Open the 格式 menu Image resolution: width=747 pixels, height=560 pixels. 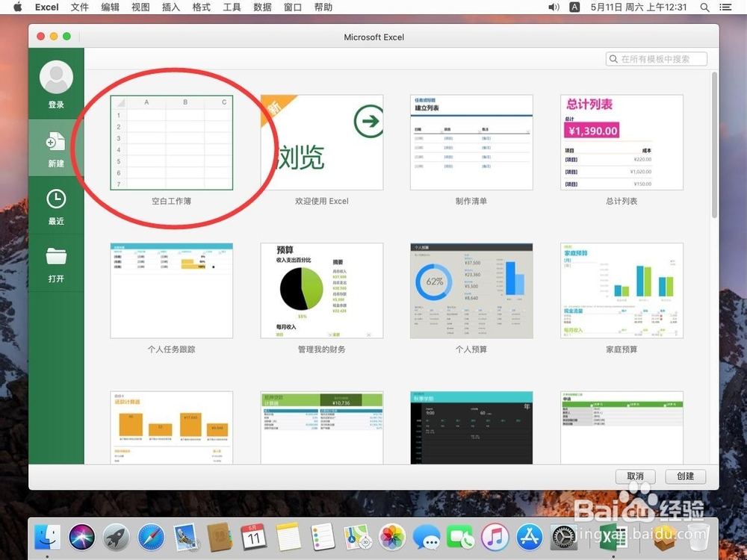coord(202,7)
